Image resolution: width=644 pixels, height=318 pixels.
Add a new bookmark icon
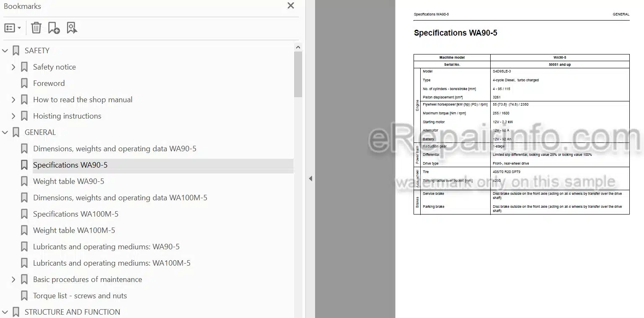pyautogui.click(x=54, y=28)
